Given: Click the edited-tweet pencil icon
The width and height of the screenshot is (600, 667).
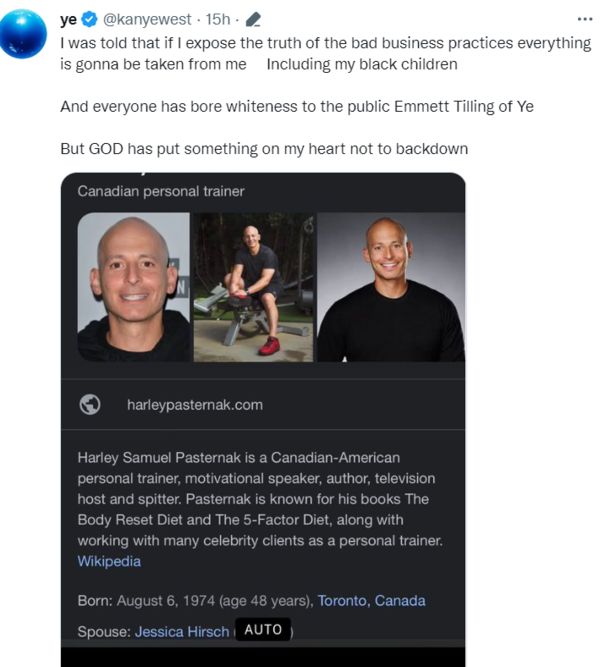Looking at the screenshot, I should tap(253, 20).
